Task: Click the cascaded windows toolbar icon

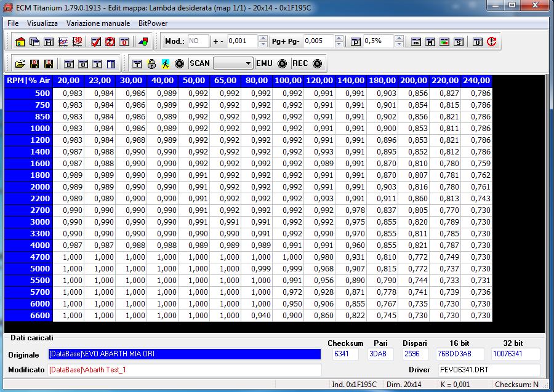Action: coord(34,42)
